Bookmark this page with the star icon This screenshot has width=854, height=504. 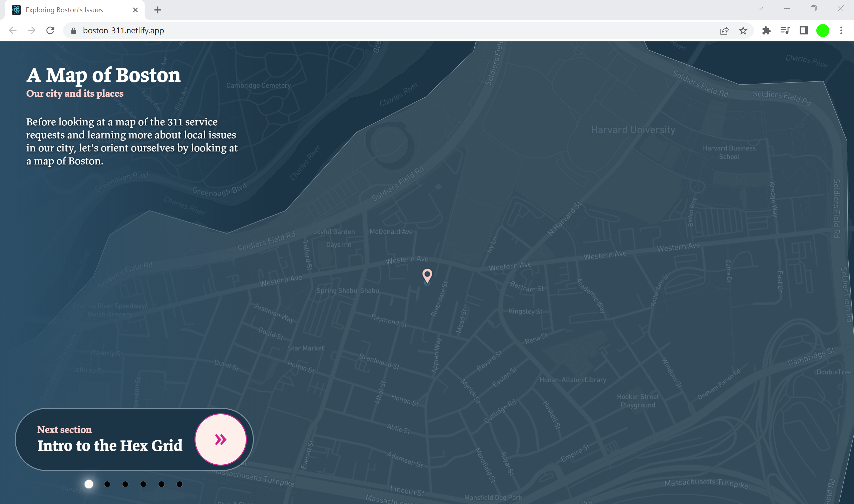743,31
